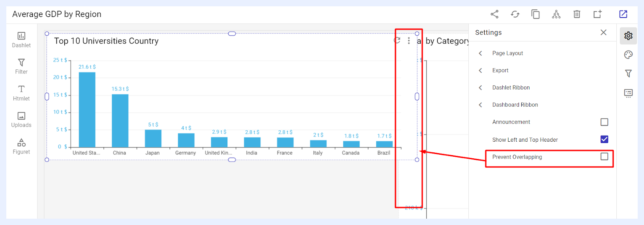Viewport: 644px width, 225px height.
Task: Copy the dashboard with duplicate icon
Action: click(x=535, y=14)
